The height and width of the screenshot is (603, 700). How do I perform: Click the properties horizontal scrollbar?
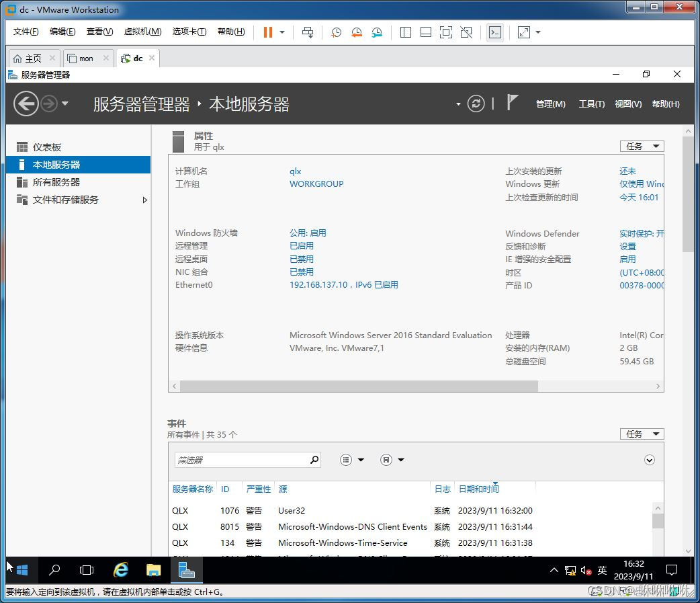coord(359,386)
